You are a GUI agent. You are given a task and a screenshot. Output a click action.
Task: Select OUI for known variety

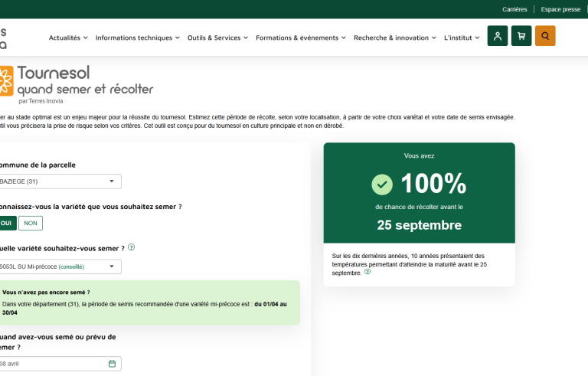(7, 223)
